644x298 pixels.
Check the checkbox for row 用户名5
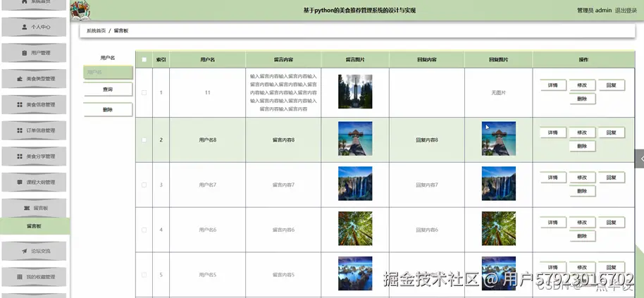click(x=144, y=275)
